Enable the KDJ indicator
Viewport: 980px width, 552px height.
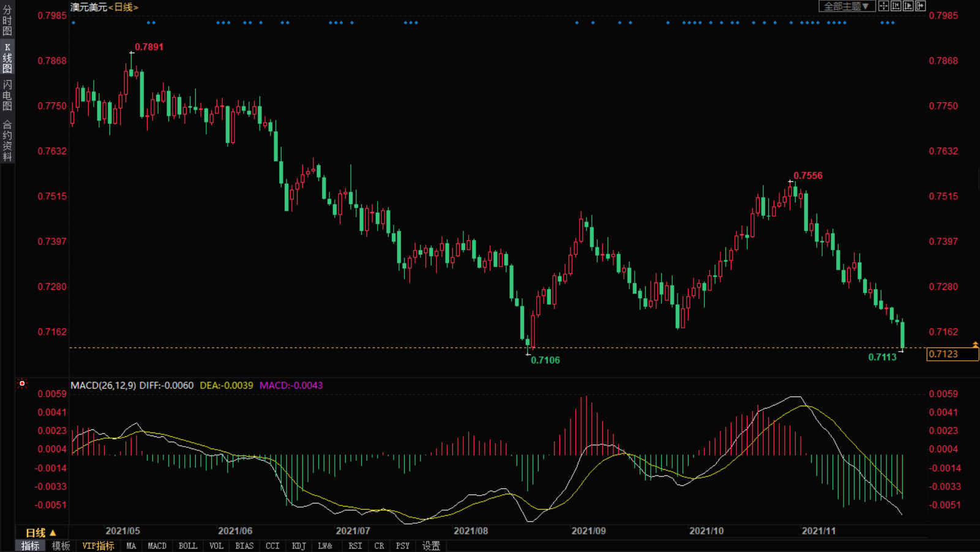299,546
